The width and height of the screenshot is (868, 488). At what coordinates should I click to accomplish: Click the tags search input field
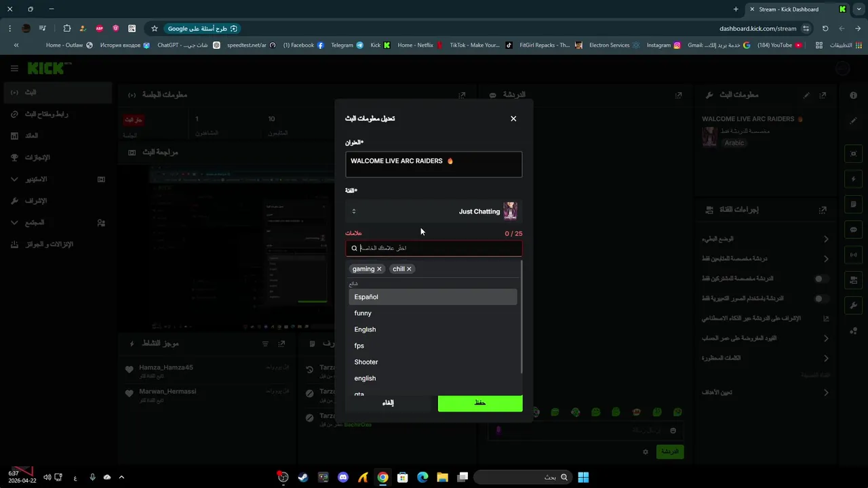click(433, 248)
